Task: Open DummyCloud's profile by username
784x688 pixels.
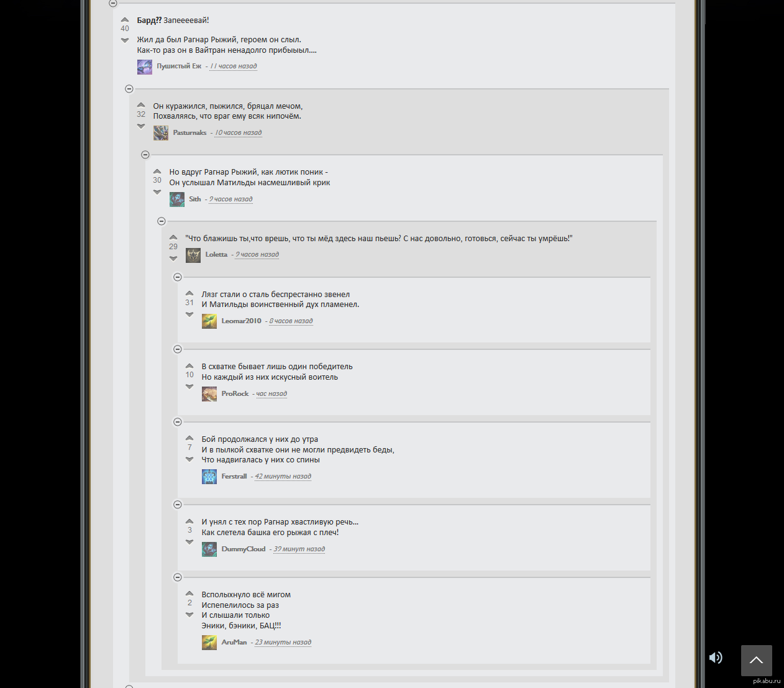Action: click(243, 549)
